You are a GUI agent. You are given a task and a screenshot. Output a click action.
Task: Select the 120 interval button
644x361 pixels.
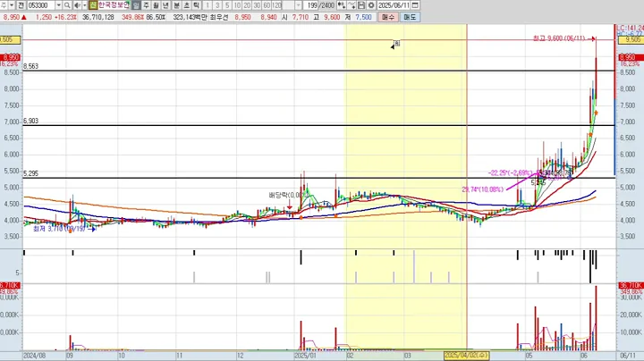pos(276,5)
